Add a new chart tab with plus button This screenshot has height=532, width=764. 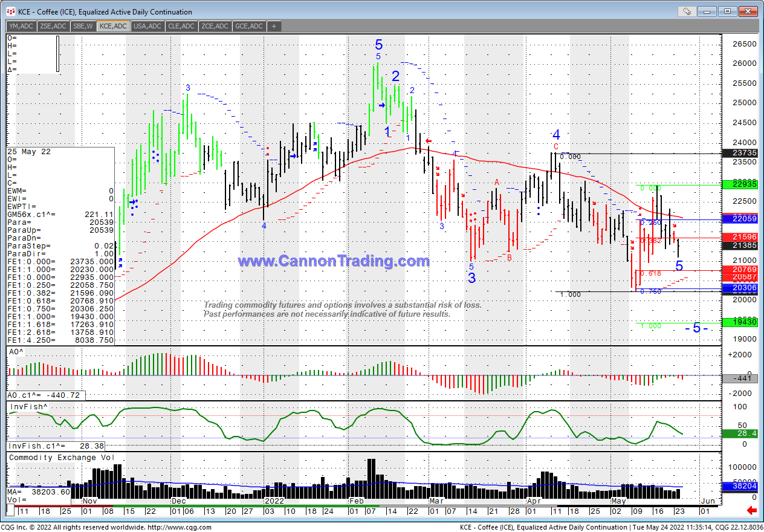click(x=274, y=26)
